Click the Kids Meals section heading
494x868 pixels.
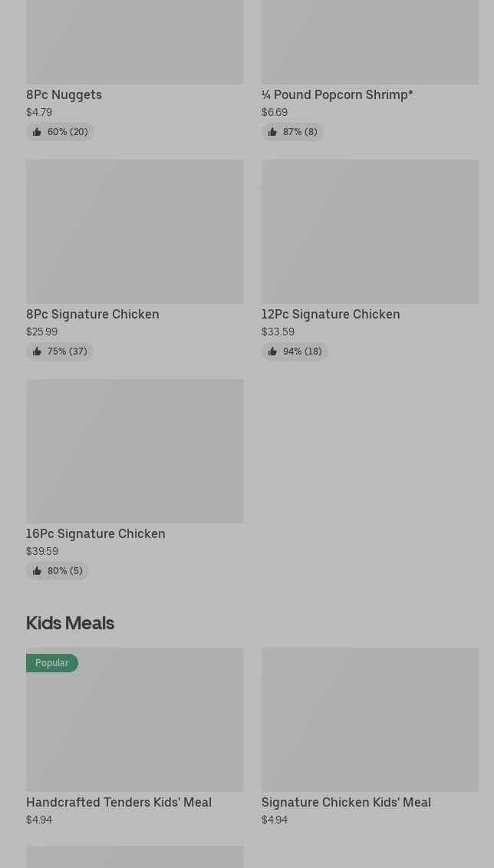tap(70, 622)
